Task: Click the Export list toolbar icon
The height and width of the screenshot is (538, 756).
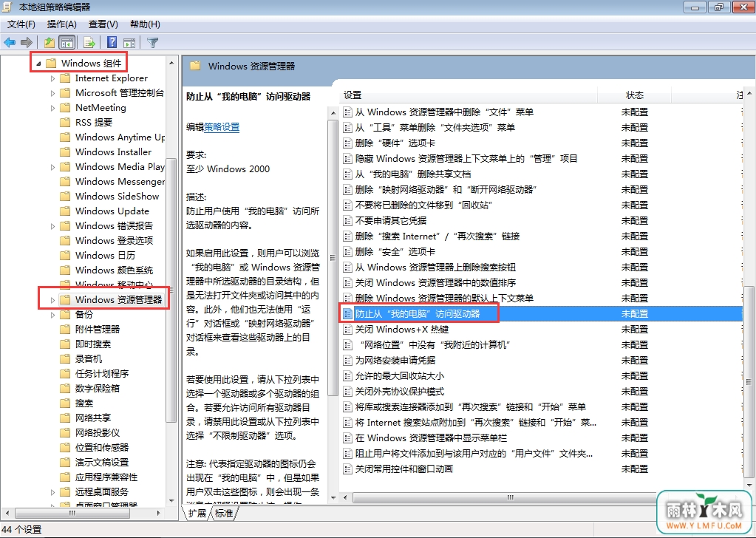Action: click(89, 42)
